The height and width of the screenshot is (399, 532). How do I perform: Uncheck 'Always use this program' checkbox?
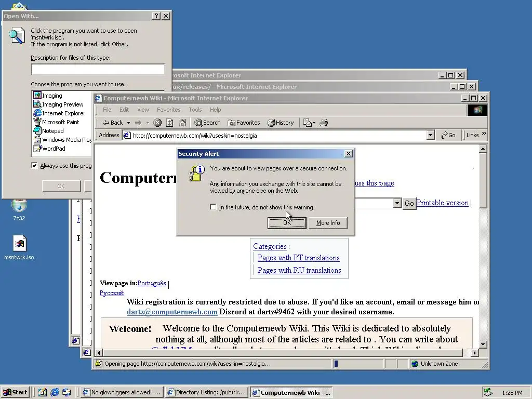click(34, 165)
